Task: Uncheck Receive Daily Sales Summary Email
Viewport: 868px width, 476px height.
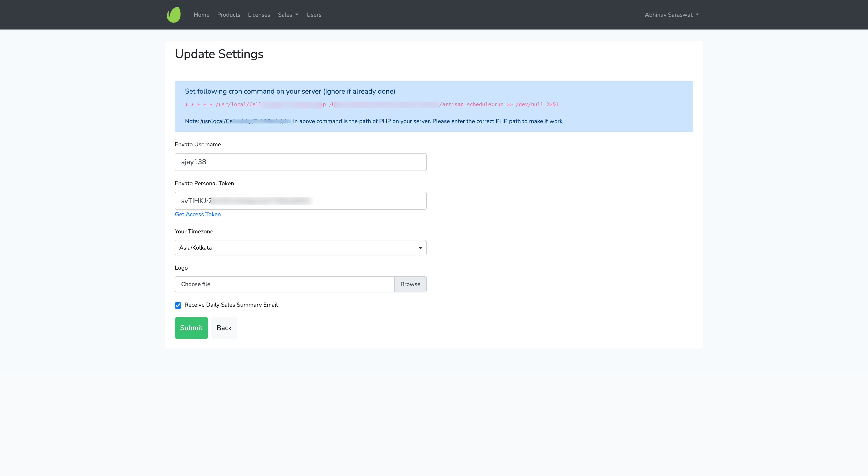Action: pos(178,305)
